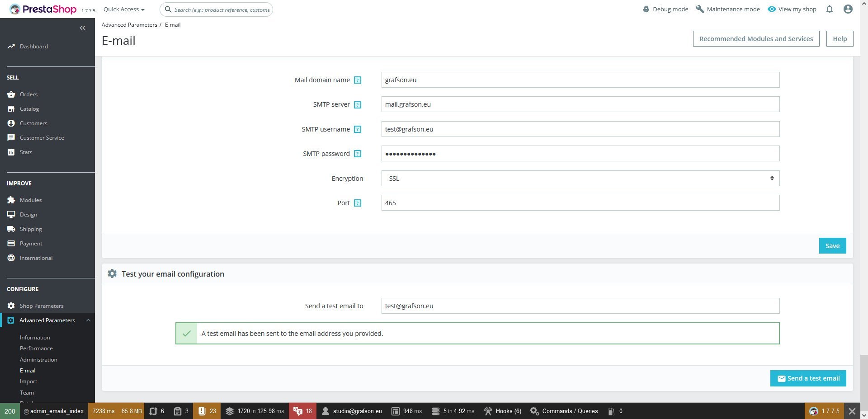Open profiler database 5 queries panel
Image resolution: width=868 pixels, height=419 pixels.
coord(453,411)
